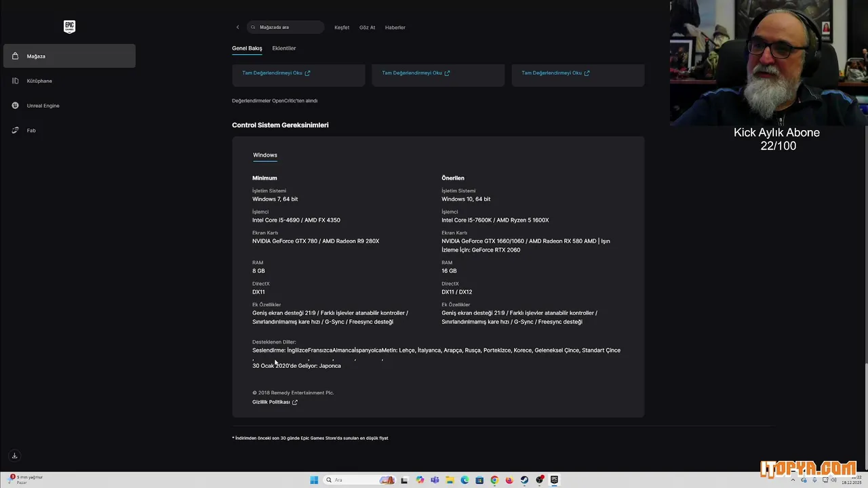
Task: Click the taskbar Ara search box
Action: 359,480
